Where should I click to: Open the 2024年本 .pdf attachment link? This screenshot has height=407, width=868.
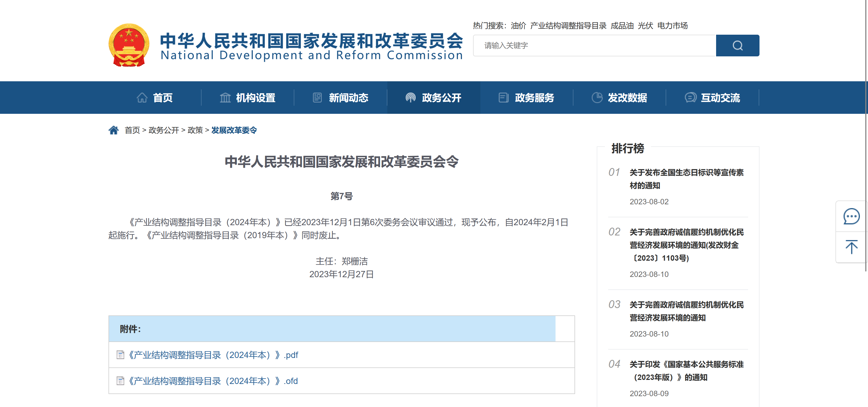coord(213,355)
